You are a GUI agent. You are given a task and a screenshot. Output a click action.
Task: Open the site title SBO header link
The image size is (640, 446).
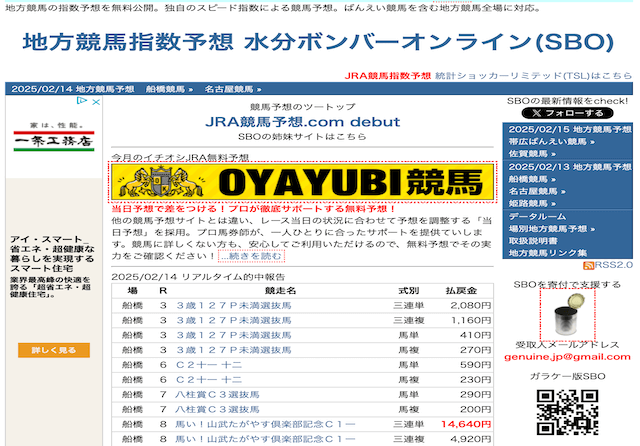pos(318,42)
